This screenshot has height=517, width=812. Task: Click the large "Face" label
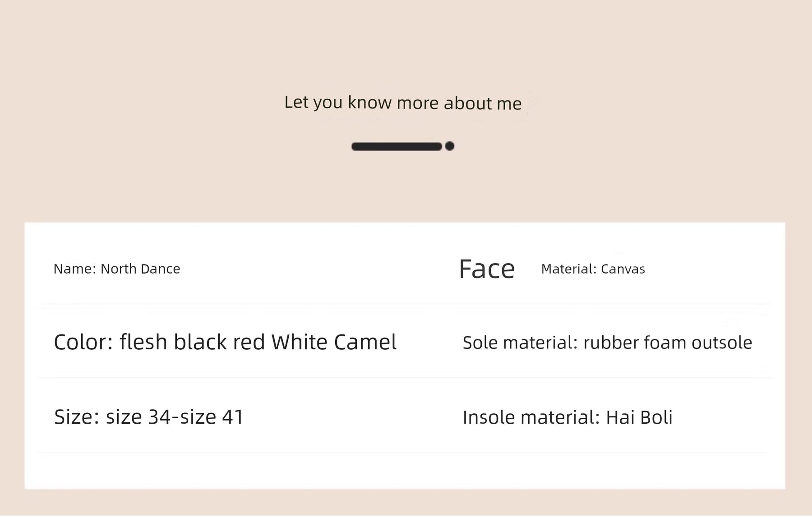coord(486,270)
